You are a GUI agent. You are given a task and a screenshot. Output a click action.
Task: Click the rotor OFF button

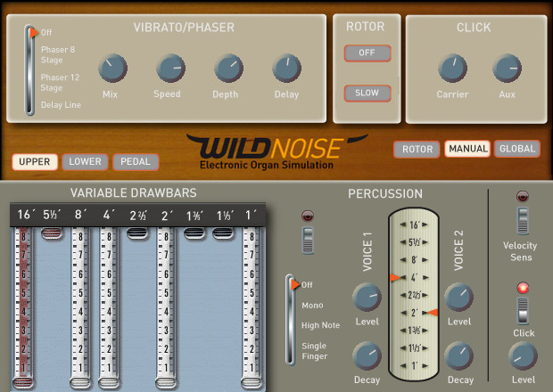pos(367,53)
